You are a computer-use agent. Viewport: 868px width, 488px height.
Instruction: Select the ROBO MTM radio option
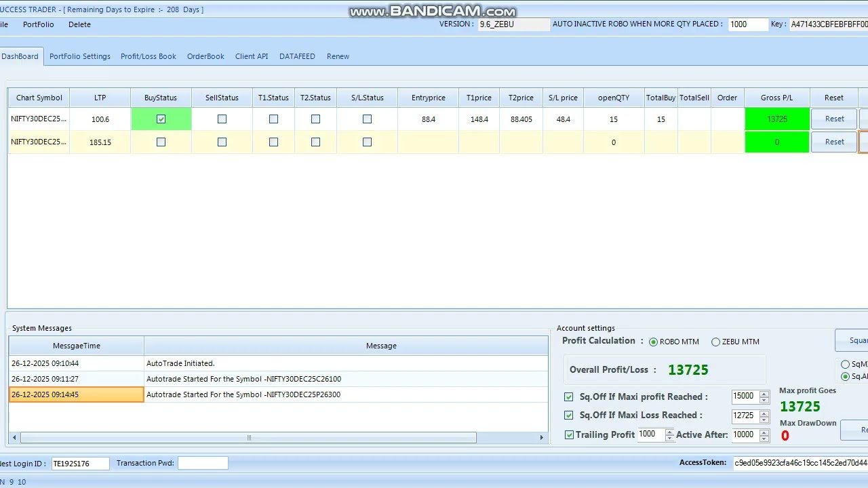click(x=654, y=342)
